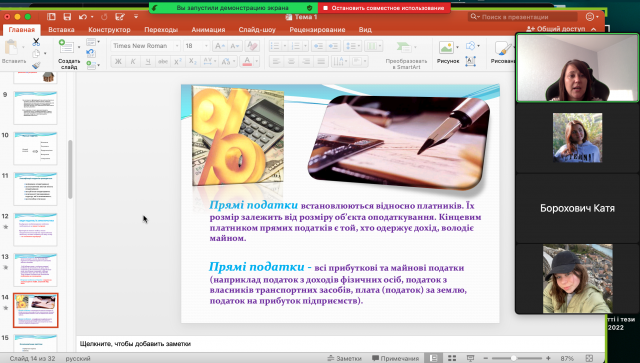640x363 pixels.
Task: Click the zoom slider handle
Action: (x=513, y=358)
